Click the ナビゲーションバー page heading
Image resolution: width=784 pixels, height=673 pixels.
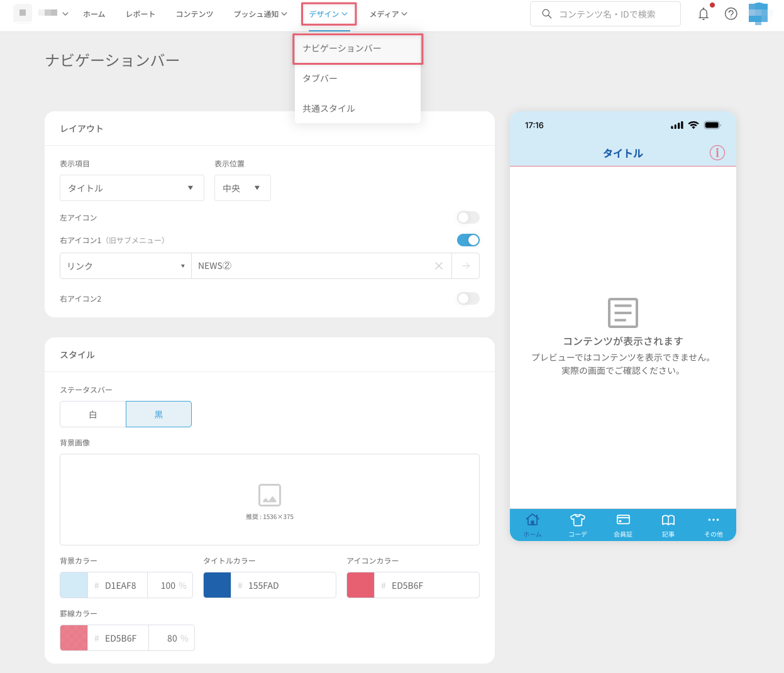click(113, 60)
